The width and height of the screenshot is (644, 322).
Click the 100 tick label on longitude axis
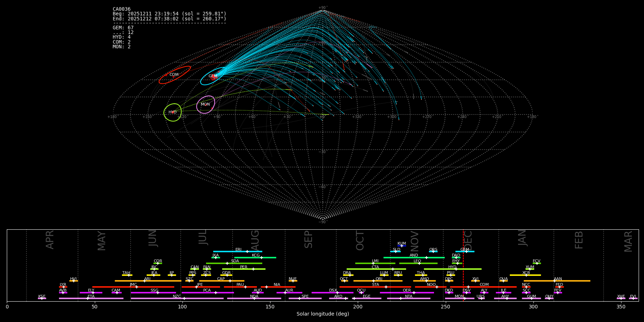[x=182, y=307]
